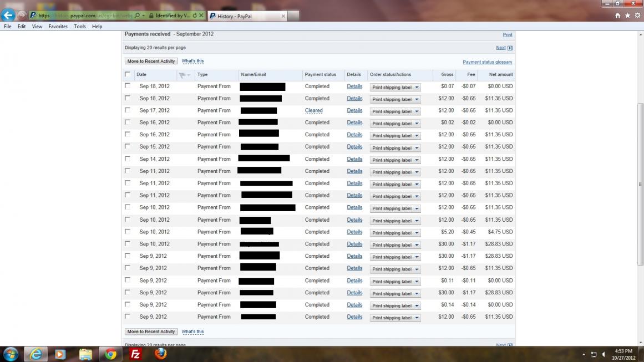Open the View menu
Viewport: 644px width, 362px height.
coord(37,27)
